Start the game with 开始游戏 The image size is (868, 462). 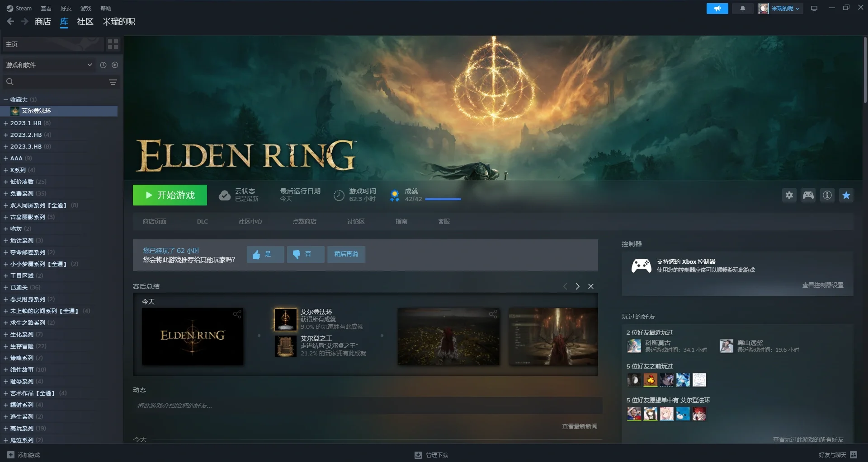tap(170, 195)
